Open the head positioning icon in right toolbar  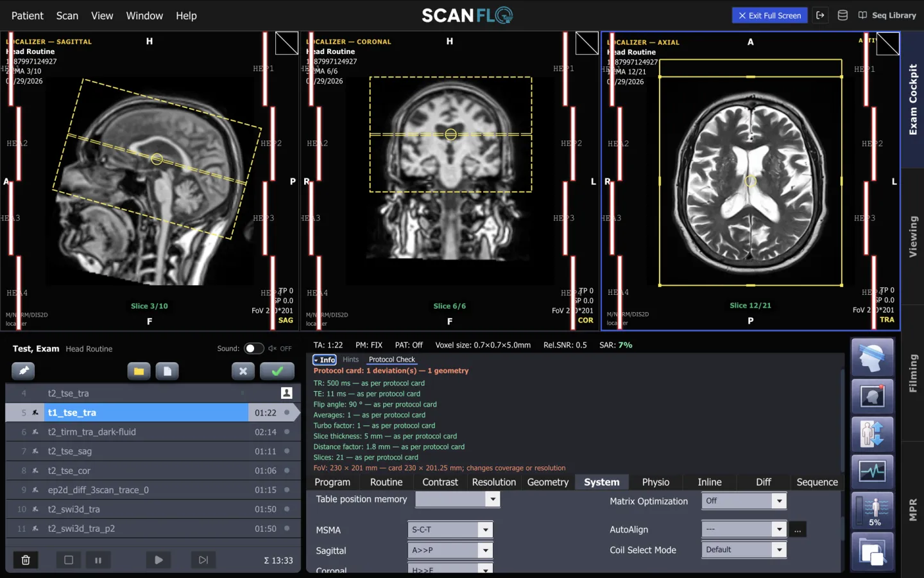point(873,357)
